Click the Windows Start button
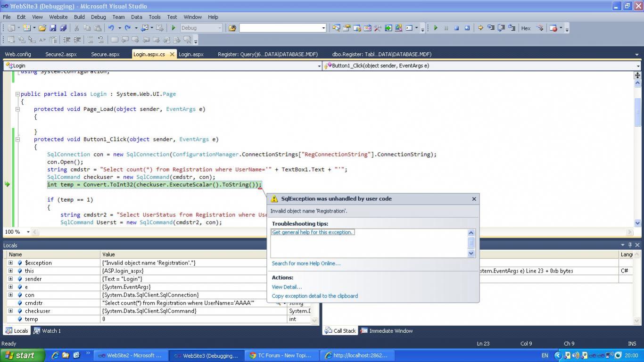The image size is (644, 362). click(23, 355)
